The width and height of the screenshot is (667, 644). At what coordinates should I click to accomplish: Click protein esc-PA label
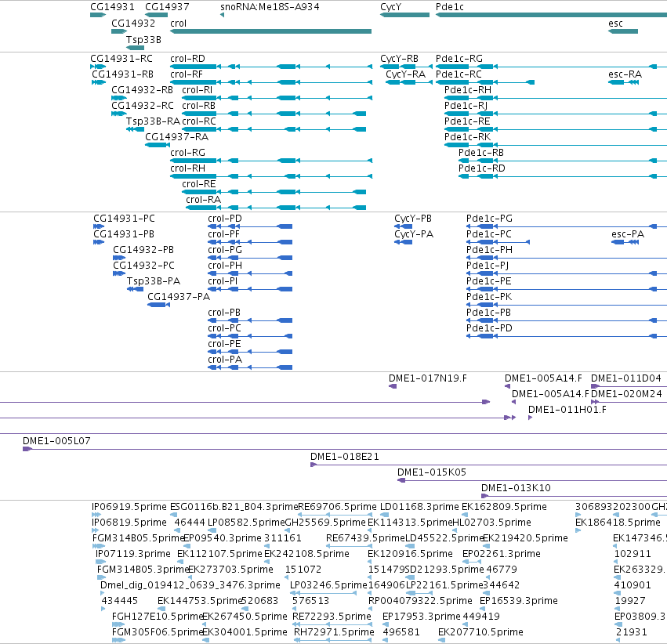coord(628,233)
